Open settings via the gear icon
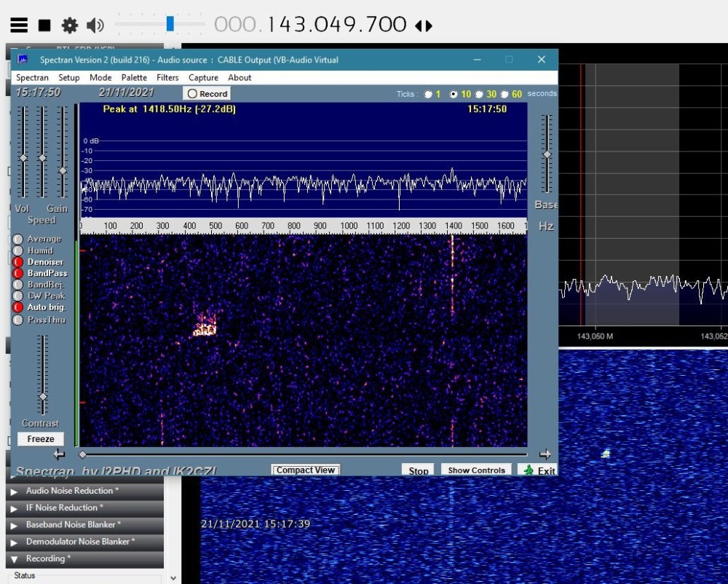This screenshot has height=584, width=728. pyautogui.click(x=70, y=25)
